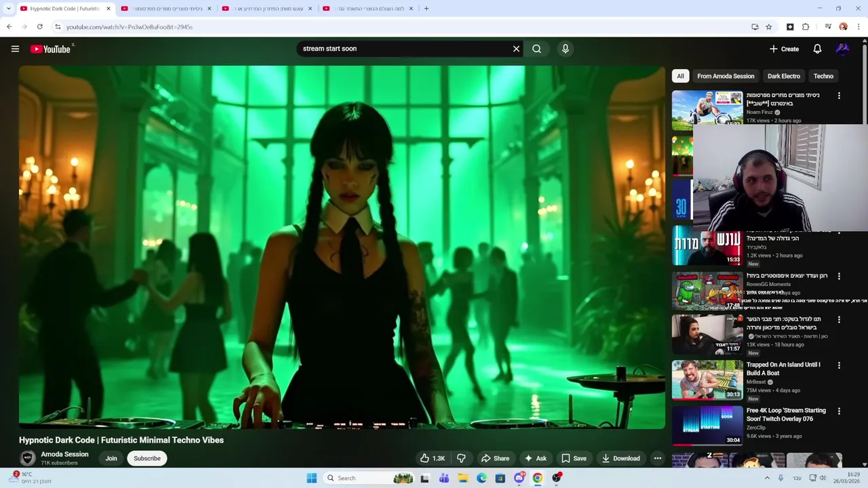Subscribe to Amoda Session
This screenshot has height=488, width=868.
(x=147, y=458)
